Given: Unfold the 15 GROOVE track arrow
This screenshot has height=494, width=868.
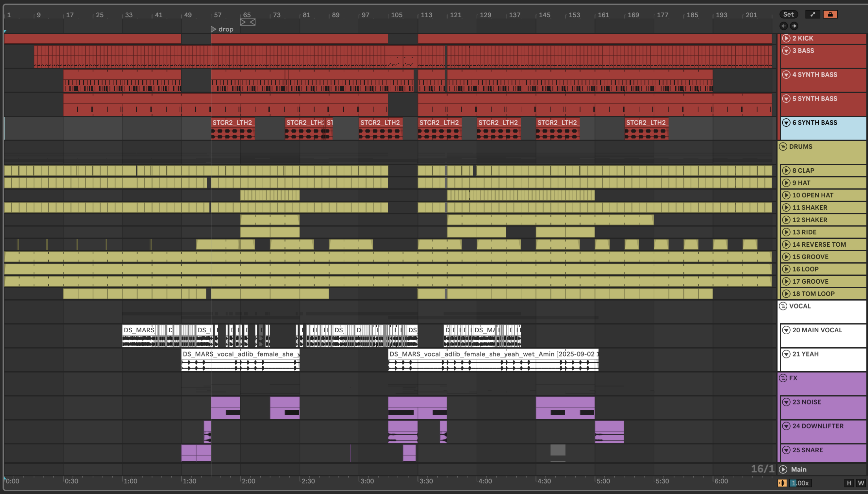Looking at the screenshot, I should [x=786, y=257].
